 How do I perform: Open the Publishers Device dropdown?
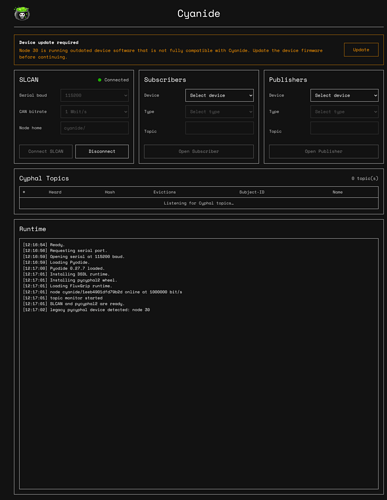coord(344,95)
